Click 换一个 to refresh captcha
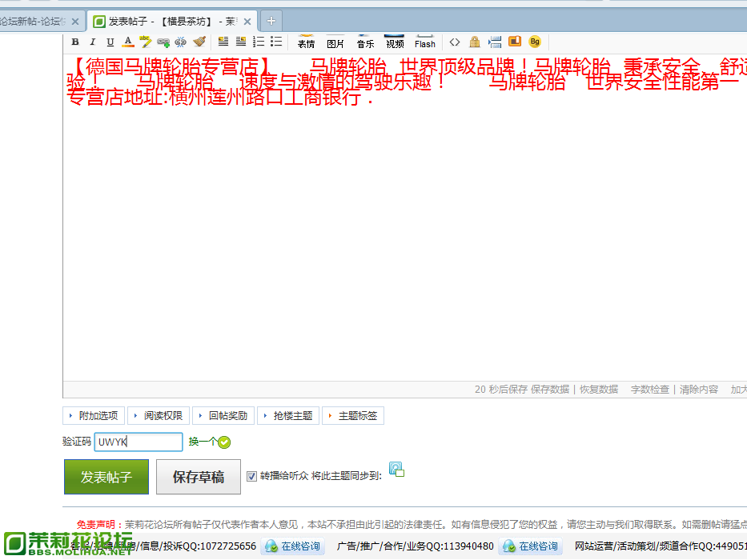The height and width of the screenshot is (560, 747). pyautogui.click(x=203, y=442)
